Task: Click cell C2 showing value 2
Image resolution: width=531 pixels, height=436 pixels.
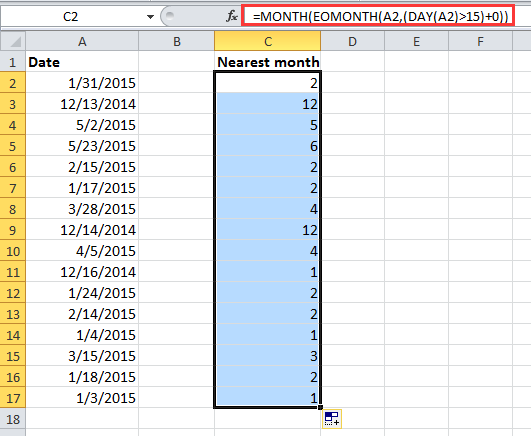Action: tap(268, 83)
